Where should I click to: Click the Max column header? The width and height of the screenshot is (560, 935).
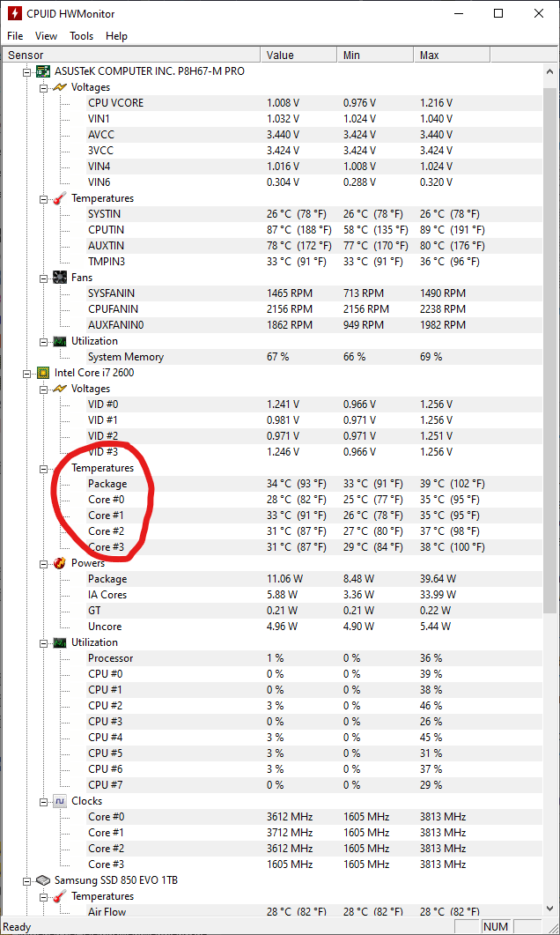point(452,55)
